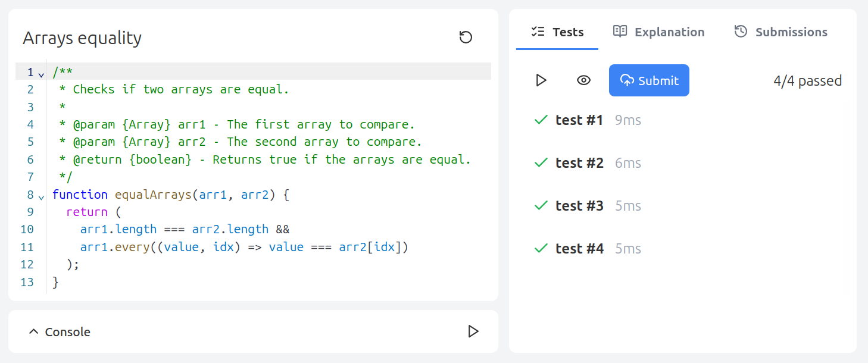
Task: Click the cloud upload icon in Submit button
Action: tap(627, 80)
